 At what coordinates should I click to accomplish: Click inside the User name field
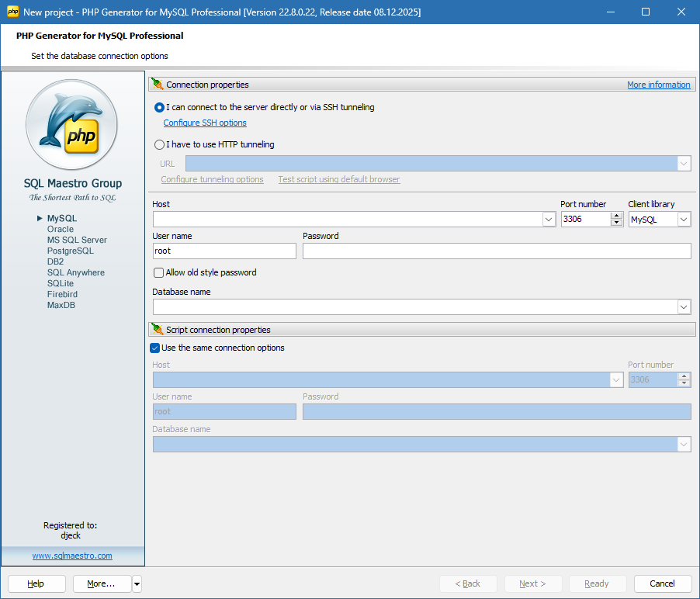224,251
